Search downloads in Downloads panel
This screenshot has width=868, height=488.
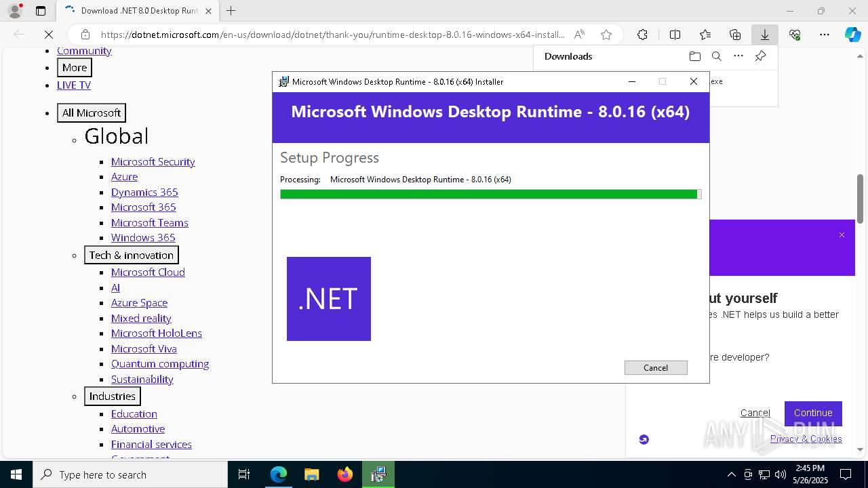tap(717, 56)
